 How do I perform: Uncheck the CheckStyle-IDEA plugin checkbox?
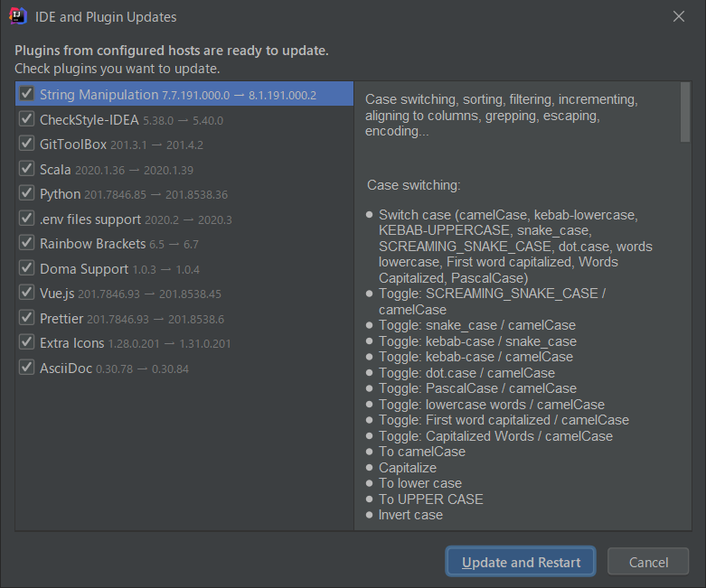tap(26, 118)
